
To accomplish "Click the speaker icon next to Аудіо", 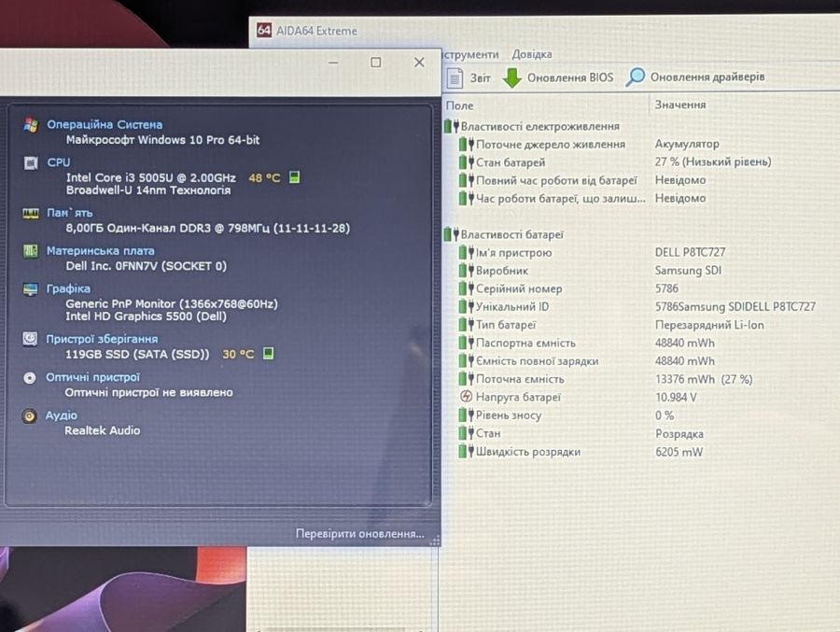I will (29, 416).
